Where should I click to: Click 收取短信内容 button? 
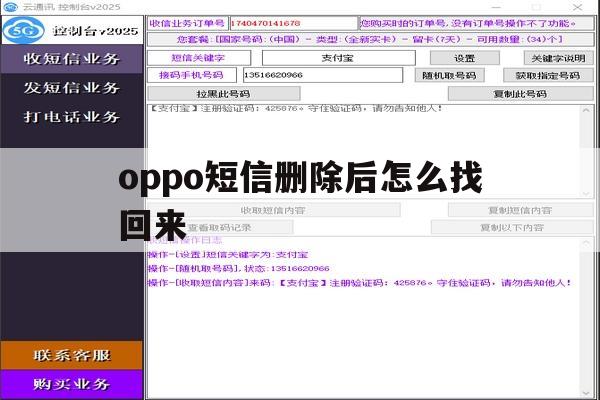tap(274, 210)
